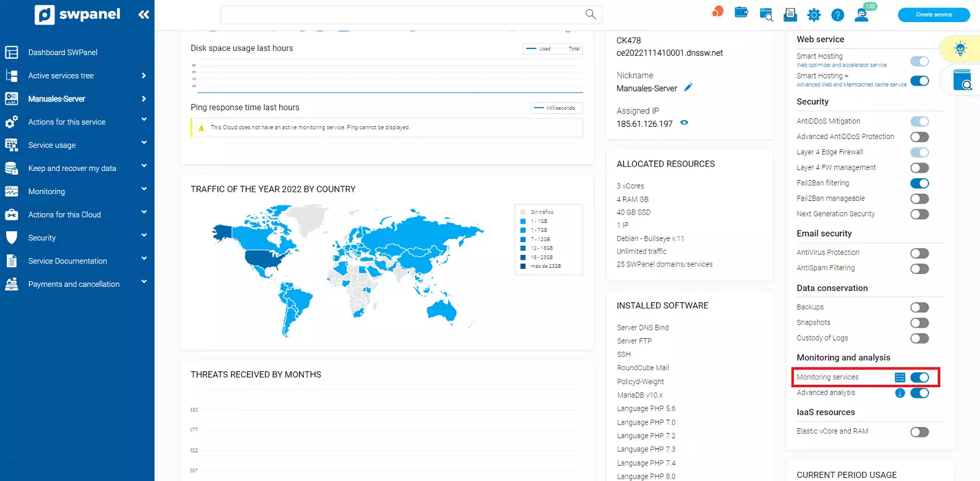Click the Web optimizer and accelerator service link
Screen dimensions: 980x481
pos(841,65)
